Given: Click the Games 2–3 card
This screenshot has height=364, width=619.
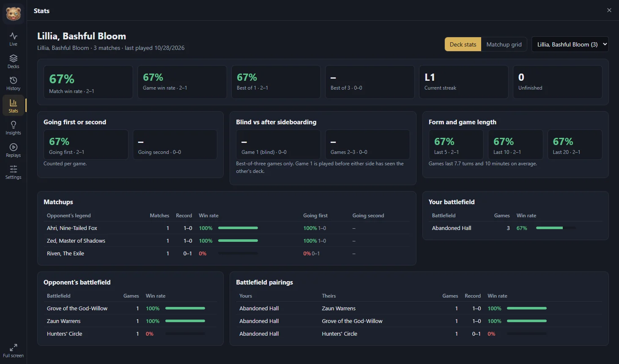Looking at the screenshot, I should tap(367, 145).
